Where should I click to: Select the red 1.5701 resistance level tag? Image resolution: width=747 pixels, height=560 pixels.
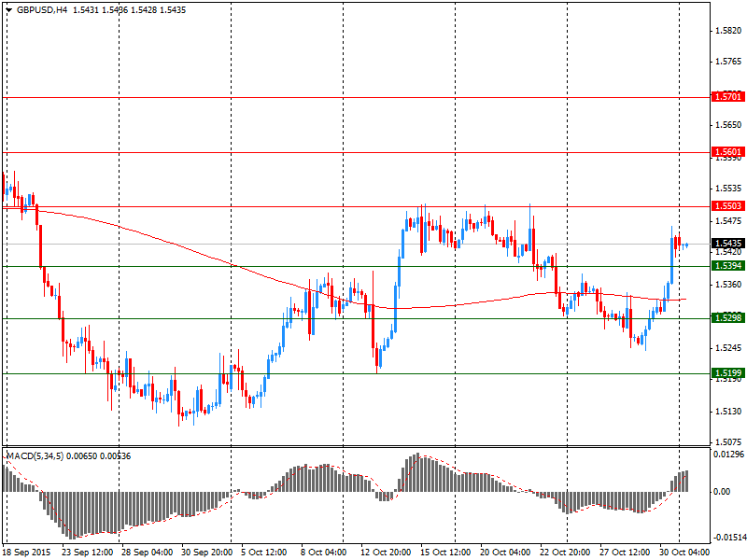click(728, 97)
